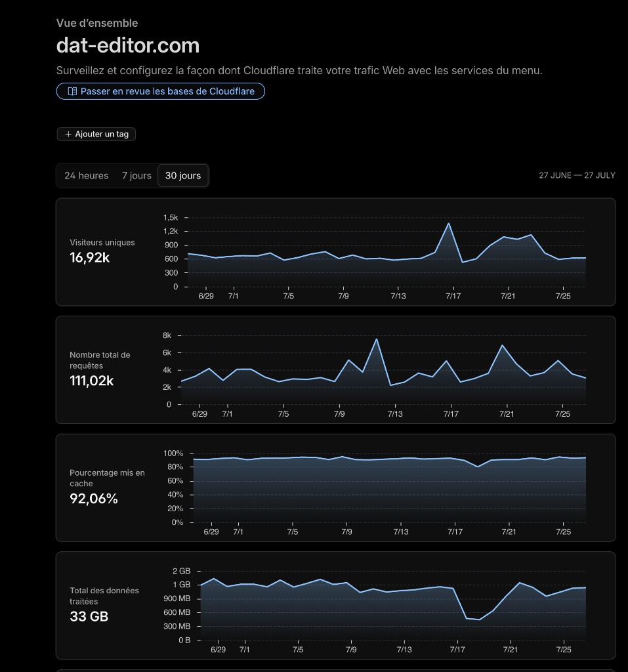Screen dimensions: 628x672
Task: Click the 7/25 tick on données traitées axis
Action: click(563, 649)
